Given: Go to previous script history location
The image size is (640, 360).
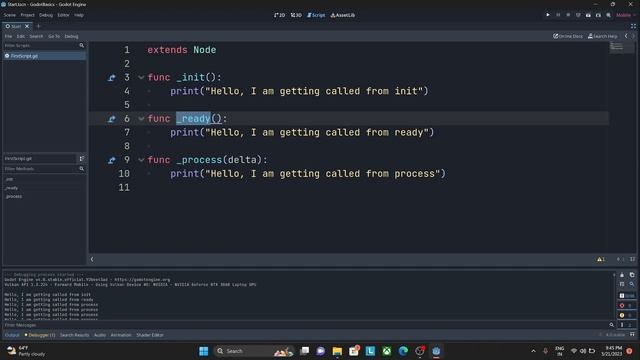Looking at the screenshot, I should point(626,36).
